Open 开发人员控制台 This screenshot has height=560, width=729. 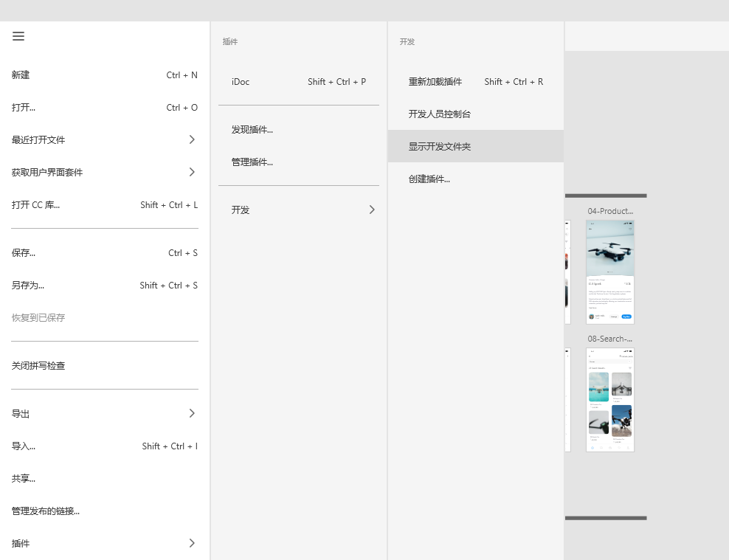440,114
